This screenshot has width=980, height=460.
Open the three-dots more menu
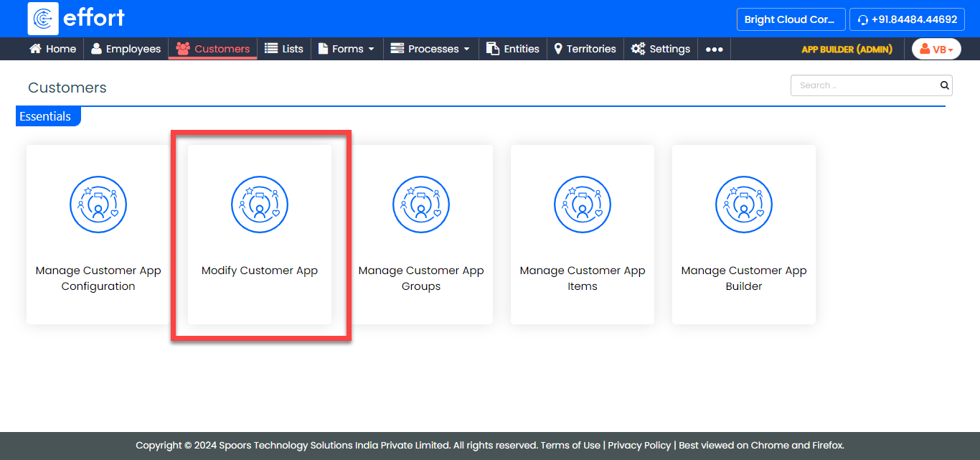[714, 49]
